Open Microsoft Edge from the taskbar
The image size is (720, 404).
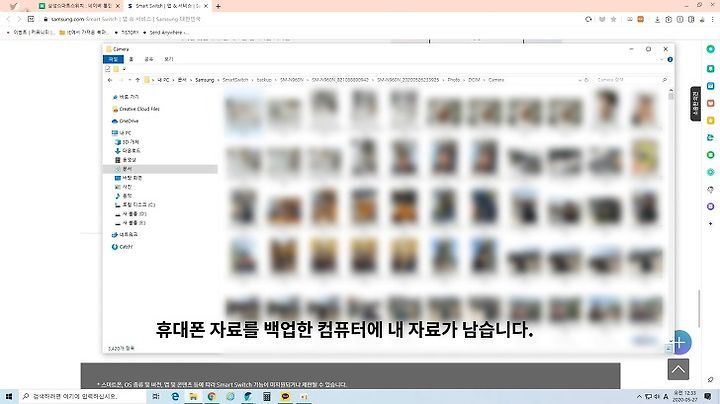point(175,396)
